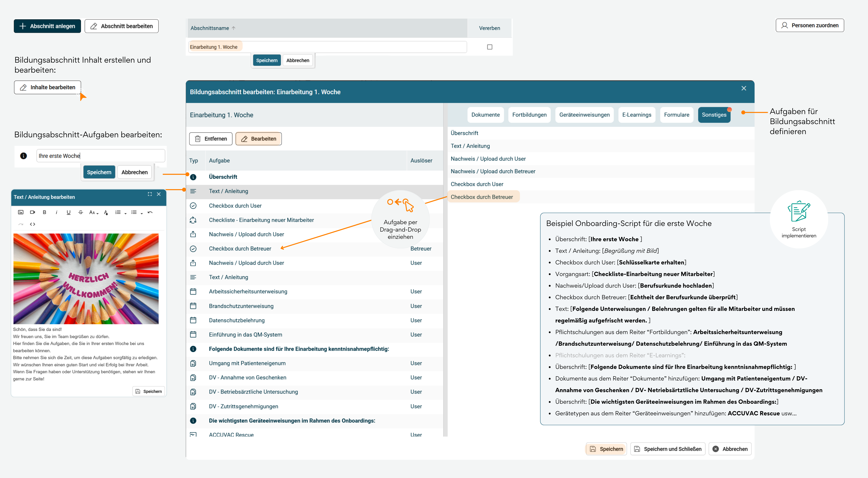Click the Ihre erste Woche input field
868x478 pixels.
pos(100,156)
